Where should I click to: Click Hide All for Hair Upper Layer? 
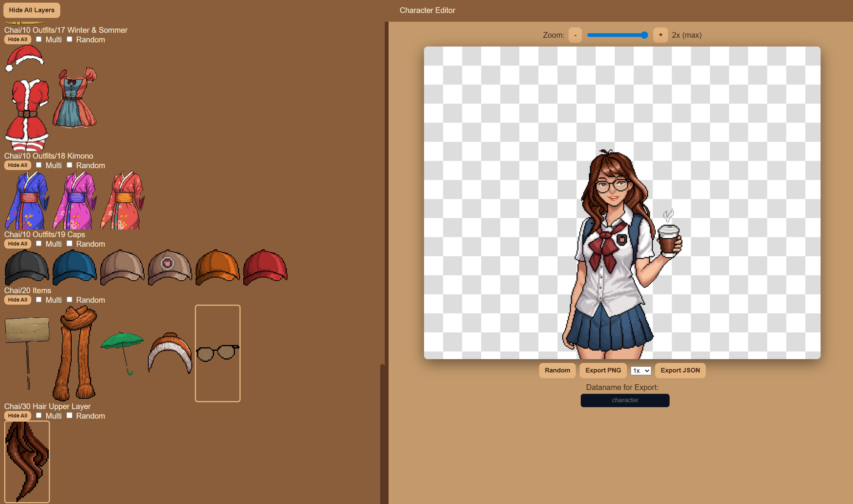(18, 416)
